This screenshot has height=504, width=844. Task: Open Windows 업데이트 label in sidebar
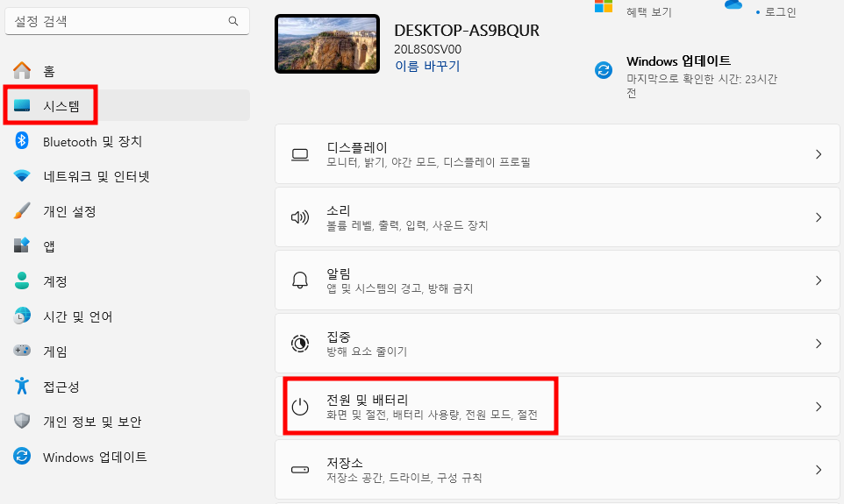[95, 458]
